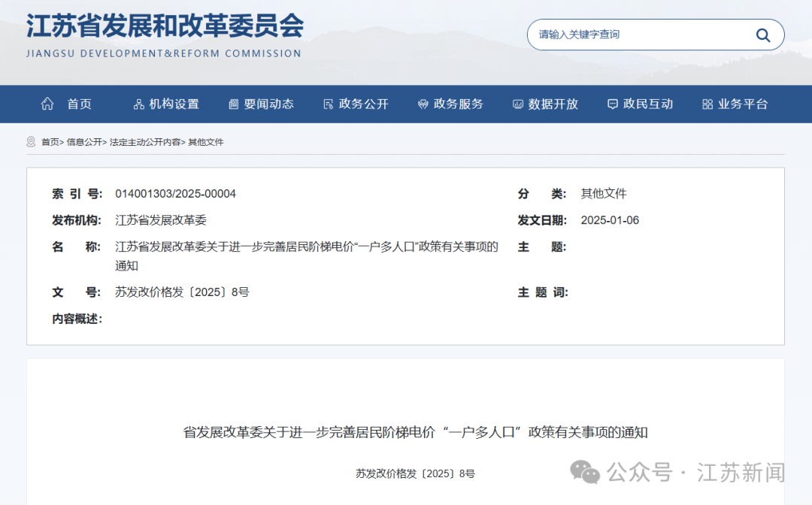Click the breadcrumb location pin icon
This screenshot has width=812, height=505.
(x=31, y=142)
